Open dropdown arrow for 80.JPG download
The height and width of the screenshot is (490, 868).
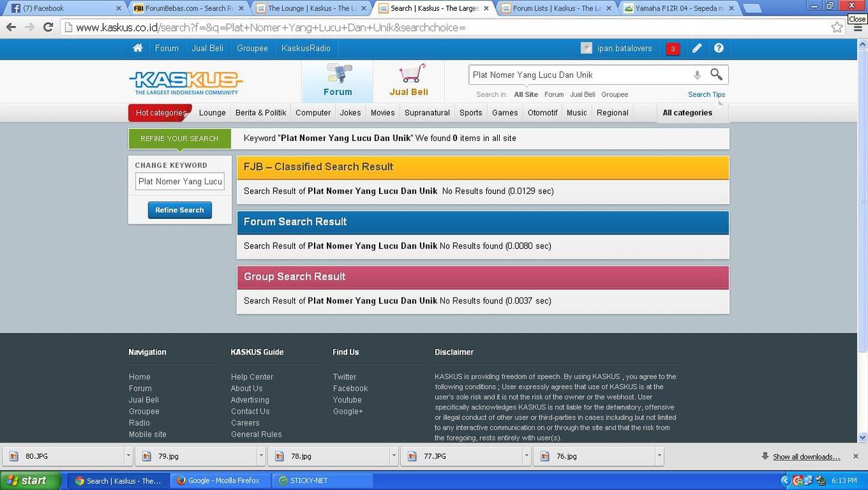point(128,456)
